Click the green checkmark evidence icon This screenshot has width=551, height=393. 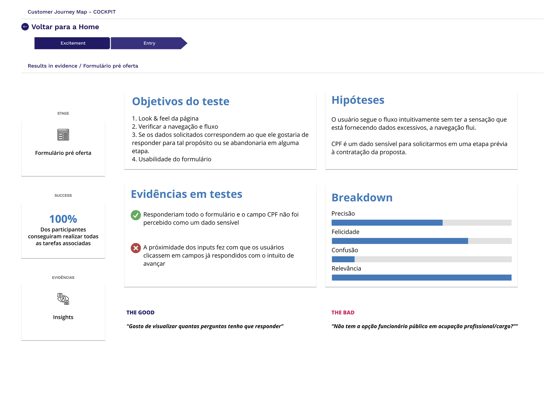136,215
